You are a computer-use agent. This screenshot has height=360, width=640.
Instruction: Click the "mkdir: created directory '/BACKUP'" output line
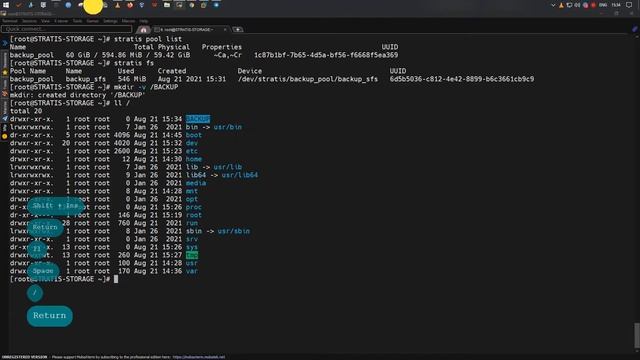78,95
